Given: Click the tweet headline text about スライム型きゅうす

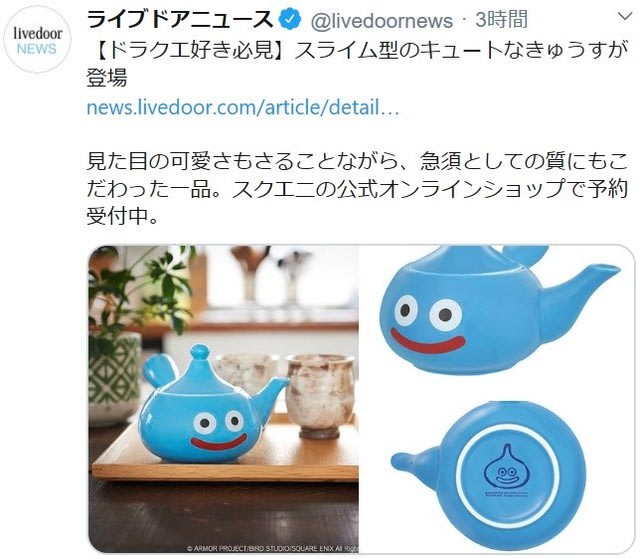Looking at the screenshot, I should pyautogui.click(x=357, y=63).
